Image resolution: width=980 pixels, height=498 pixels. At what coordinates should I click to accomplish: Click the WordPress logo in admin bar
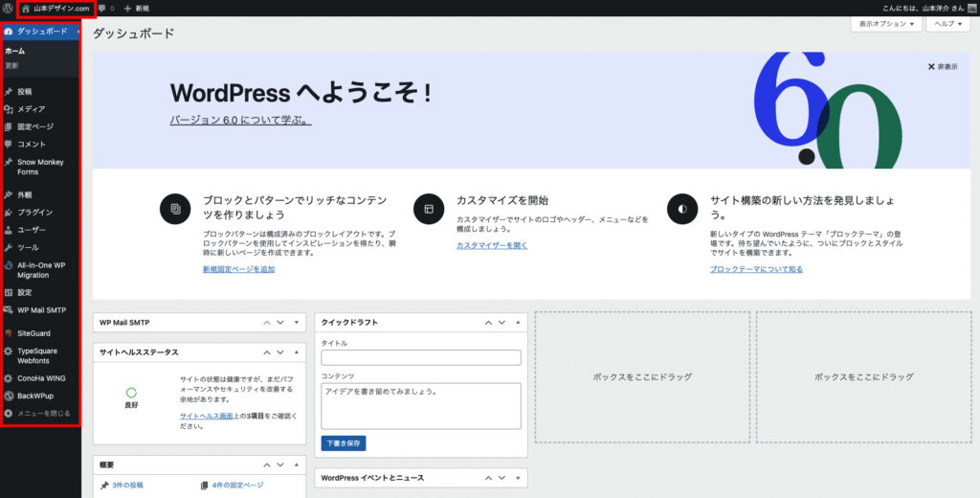[7, 8]
